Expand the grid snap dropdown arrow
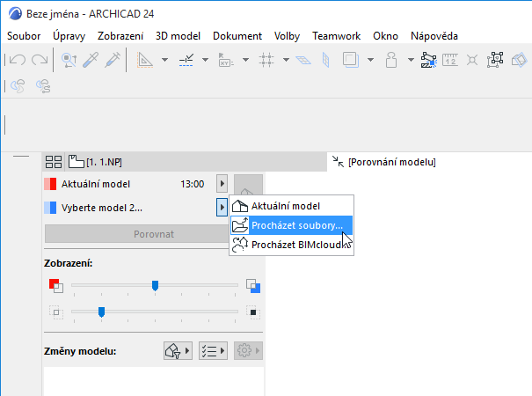532x396 pixels. 286,60
